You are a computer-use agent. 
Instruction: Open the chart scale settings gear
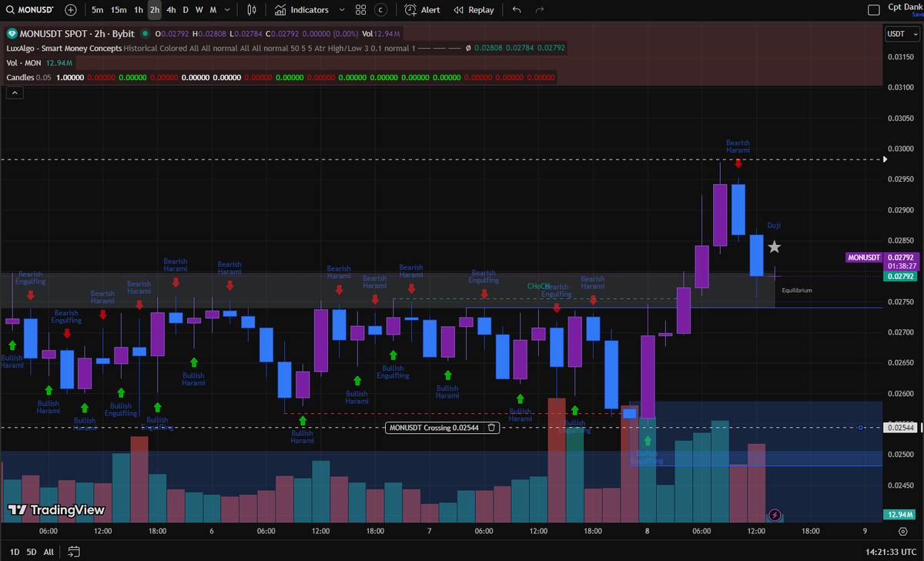click(x=902, y=532)
